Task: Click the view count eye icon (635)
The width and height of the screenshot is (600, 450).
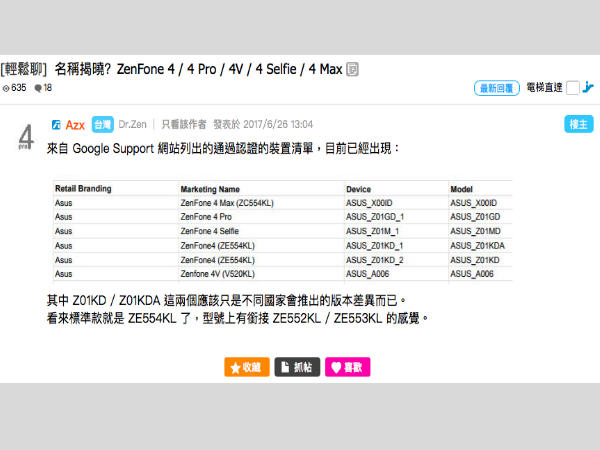Action: (x=7, y=88)
